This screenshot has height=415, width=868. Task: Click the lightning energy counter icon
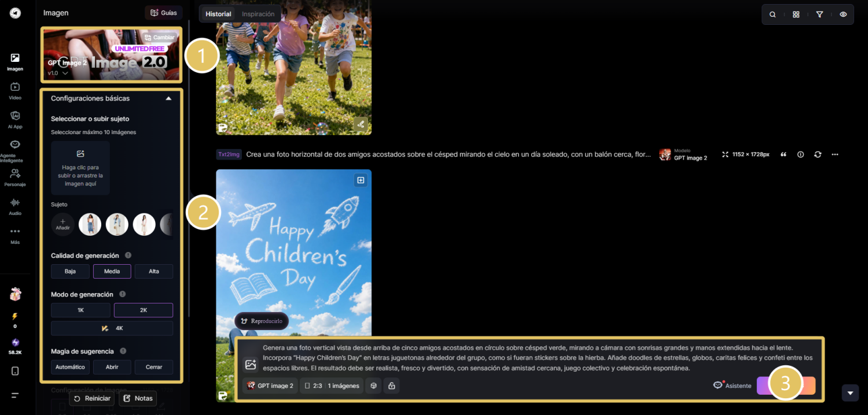(x=15, y=316)
